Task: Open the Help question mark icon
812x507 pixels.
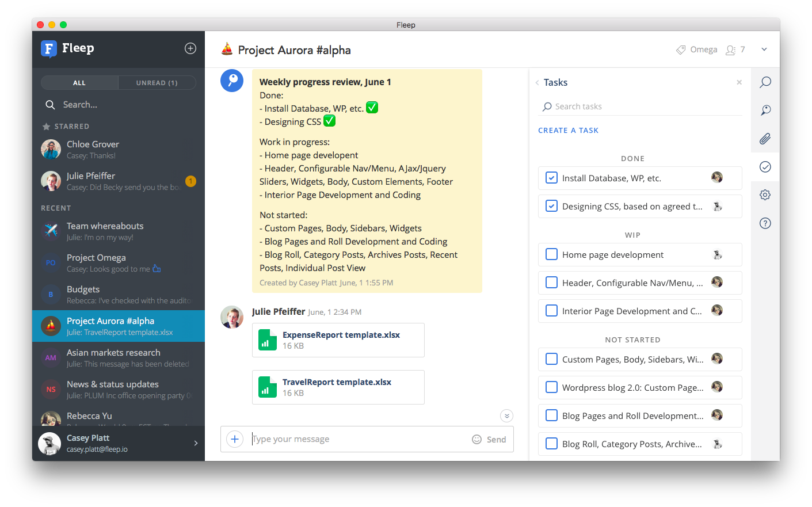Action: pos(765,223)
